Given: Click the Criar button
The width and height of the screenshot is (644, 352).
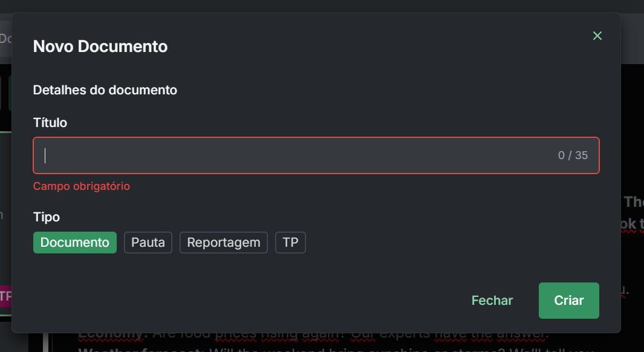Looking at the screenshot, I should 568,301.
